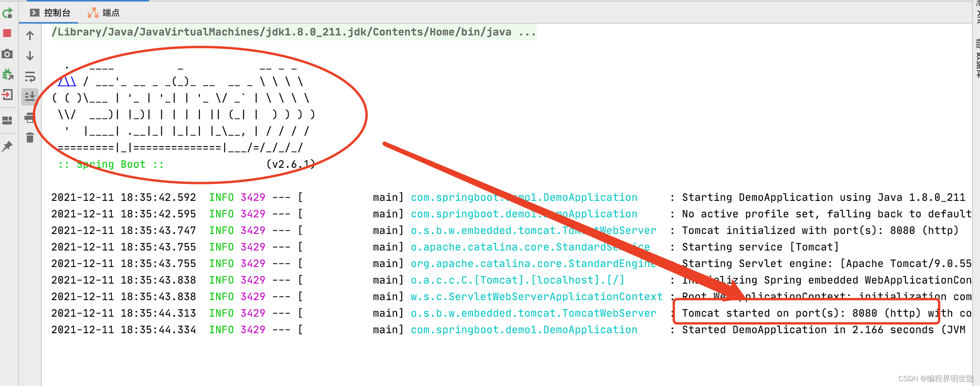The image size is (980, 386).
Task: Click the /Library/Java/JavaVirtualMachines path line
Action: coord(294,32)
